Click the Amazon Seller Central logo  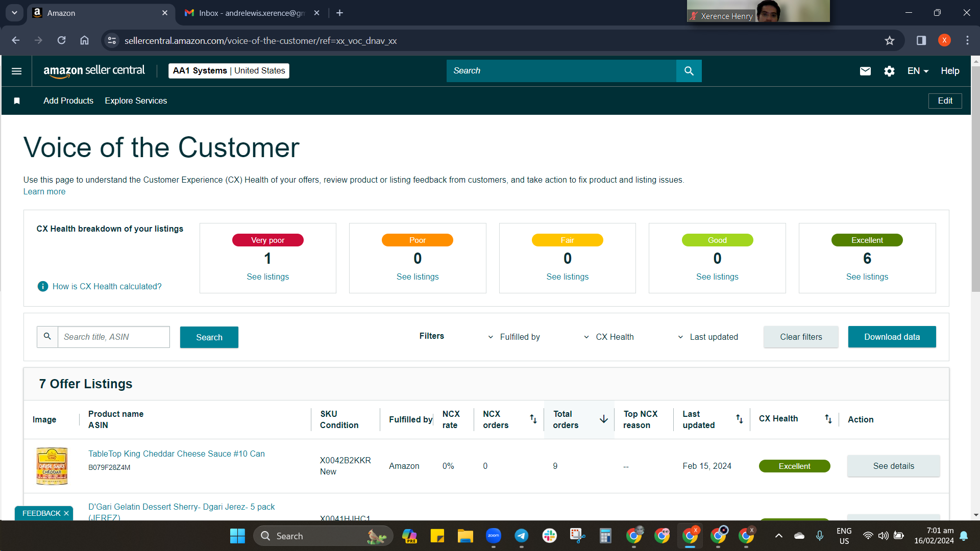(x=94, y=71)
